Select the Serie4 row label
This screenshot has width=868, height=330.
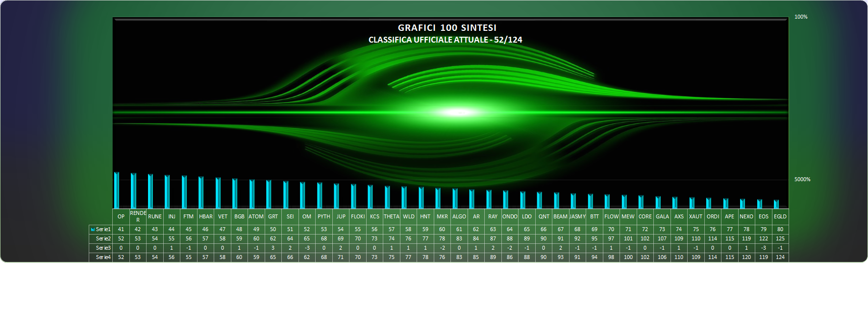point(103,257)
